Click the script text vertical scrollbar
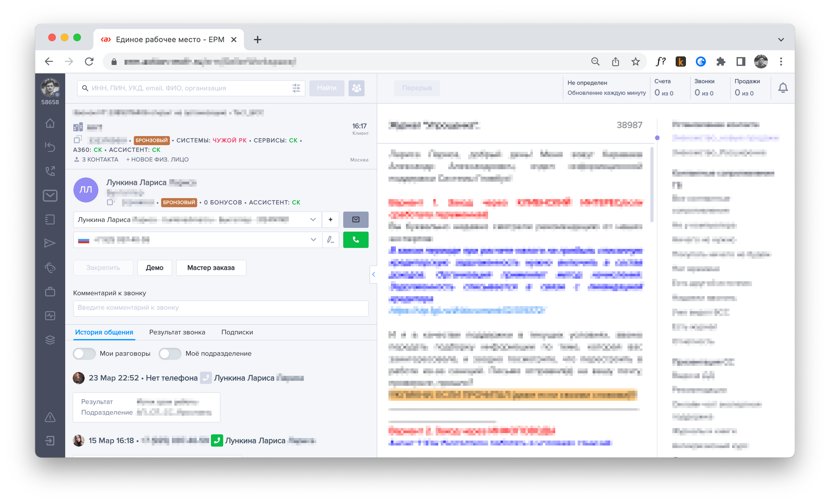830x504 pixels. 652,185
